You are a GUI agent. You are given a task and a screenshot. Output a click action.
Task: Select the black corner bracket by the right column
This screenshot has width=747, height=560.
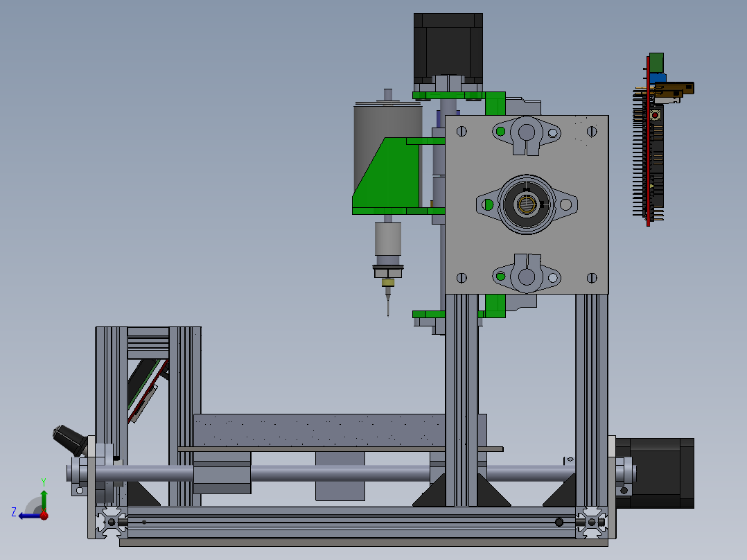[x=559, y=490]
